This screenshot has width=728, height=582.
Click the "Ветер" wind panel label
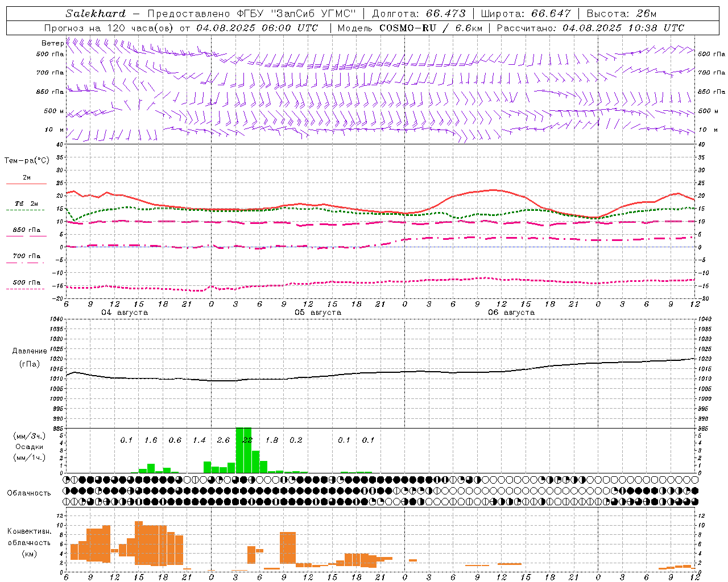pos(52,43)
